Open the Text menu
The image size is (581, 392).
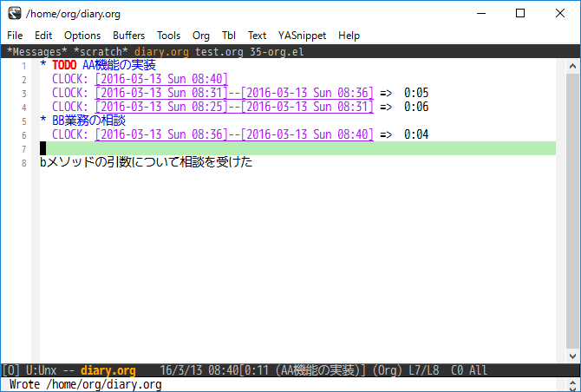pos(257,36)
